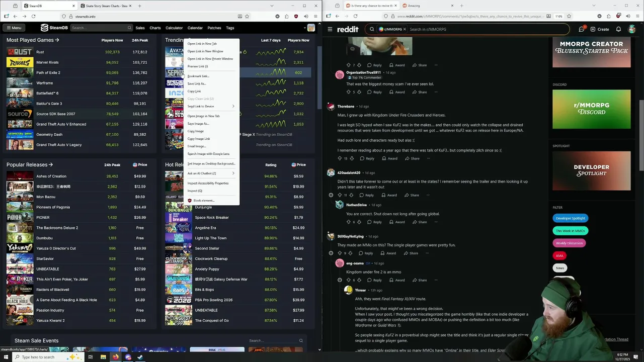Select This Week in MMOs flair
644x362 pixels.
coord(570,231)
